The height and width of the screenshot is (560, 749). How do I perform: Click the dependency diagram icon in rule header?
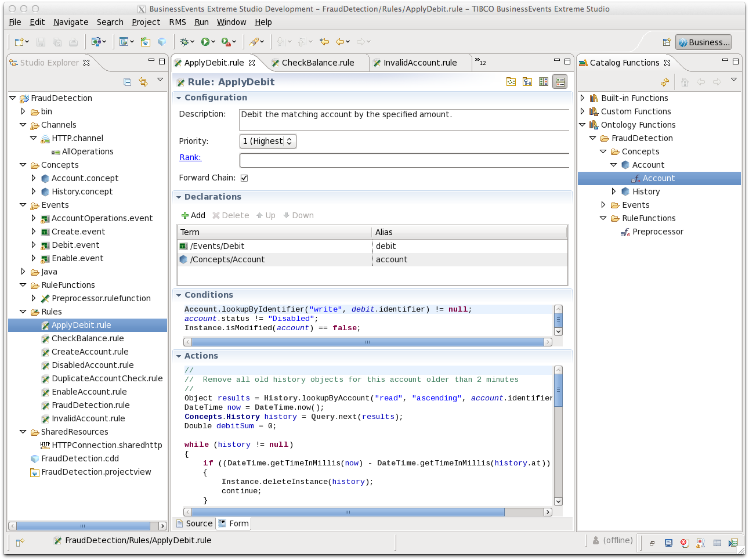511,82
